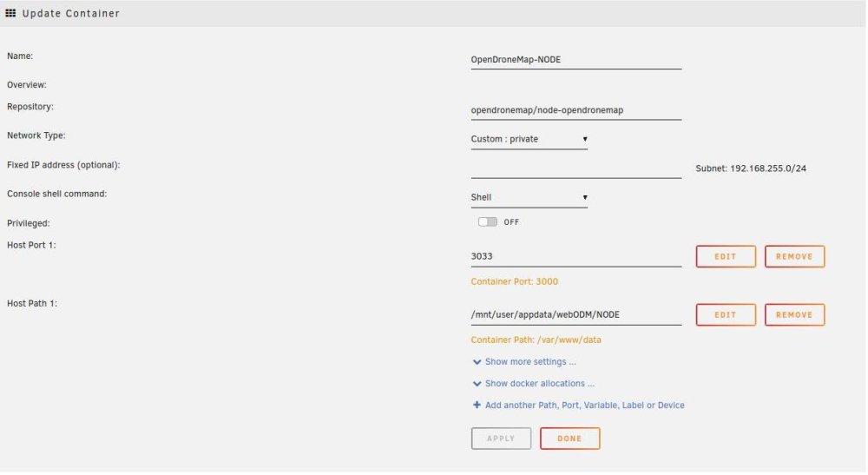Click the Console shell command: label

click(x=56, y=194)
